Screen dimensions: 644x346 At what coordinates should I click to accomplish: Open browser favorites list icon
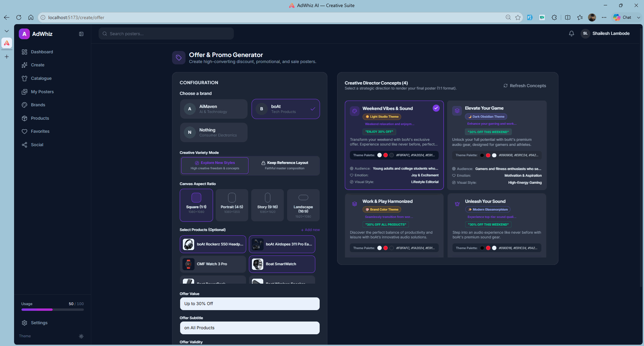(580, 17)
